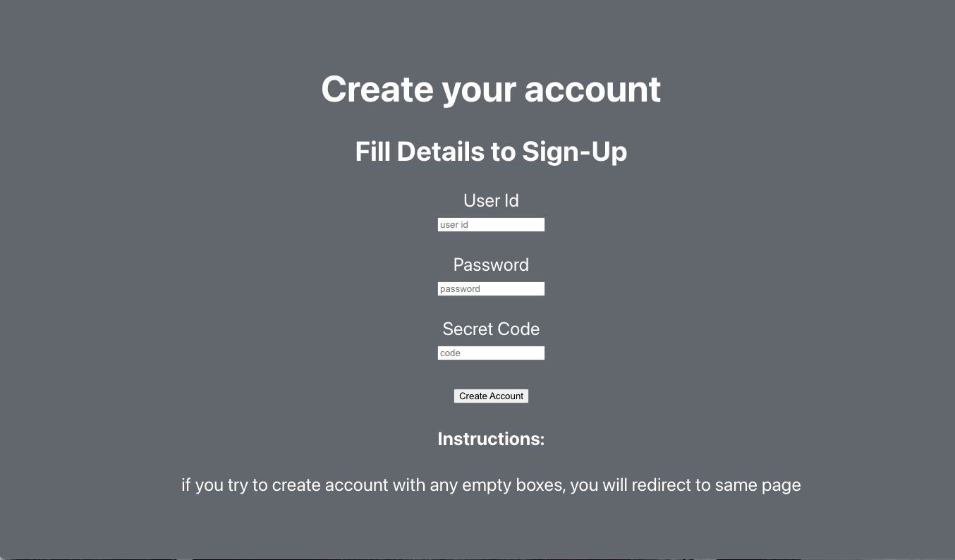
Task: Select the 'Password' label text
Action: [491, 264]
